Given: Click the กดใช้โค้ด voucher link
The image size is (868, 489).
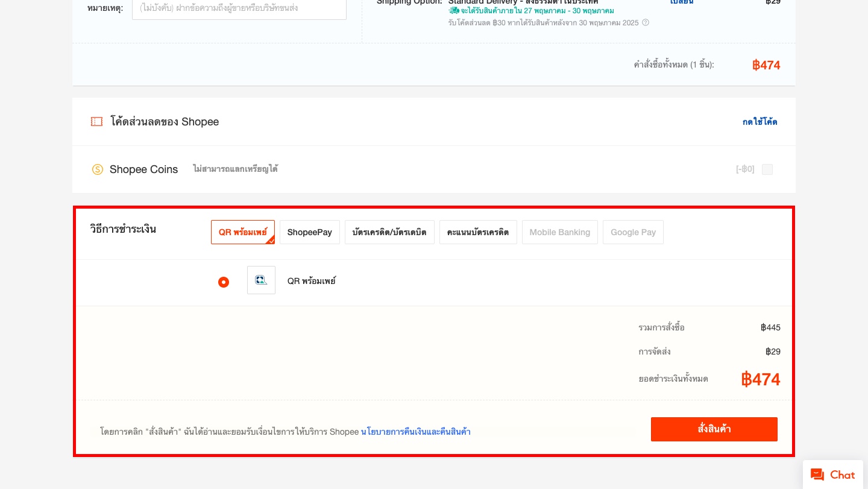Looking at the screenshot, I should 759,122.
